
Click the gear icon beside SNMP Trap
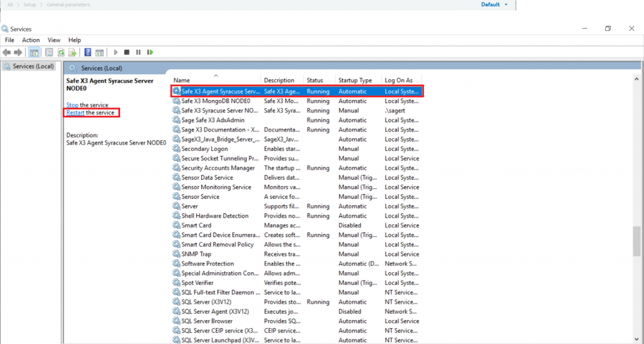176,254
